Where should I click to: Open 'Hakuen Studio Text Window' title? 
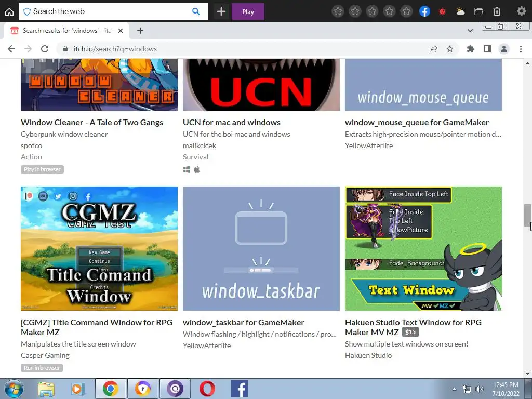[413, 327]
